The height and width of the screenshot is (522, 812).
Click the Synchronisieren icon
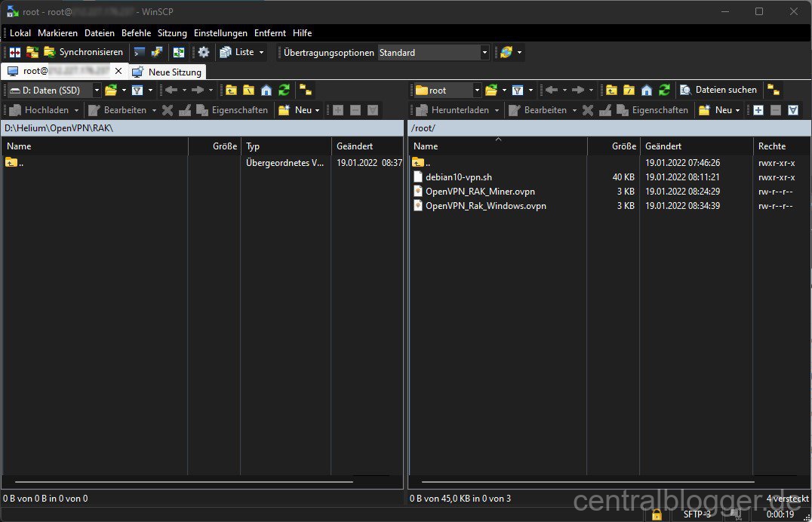coord(50,51)
